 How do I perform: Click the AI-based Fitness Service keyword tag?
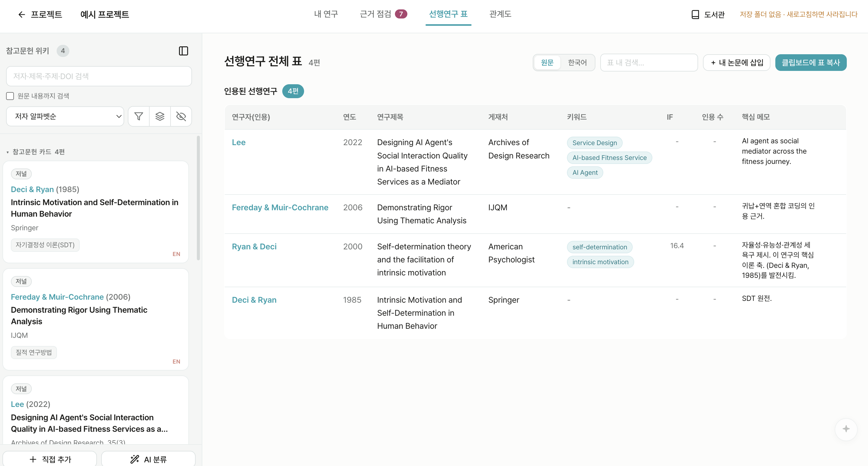[x=609, y=158]
